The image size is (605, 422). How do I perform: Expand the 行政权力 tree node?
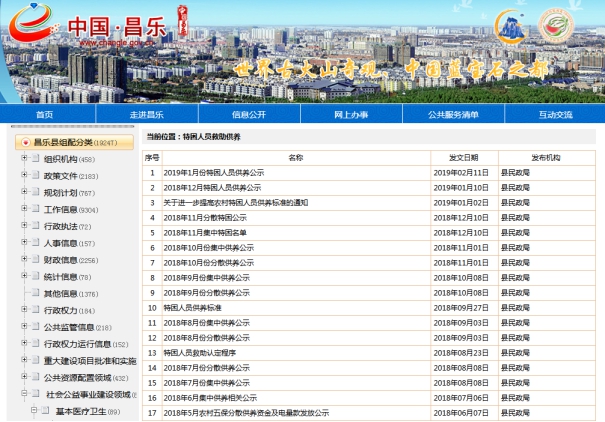24,310
